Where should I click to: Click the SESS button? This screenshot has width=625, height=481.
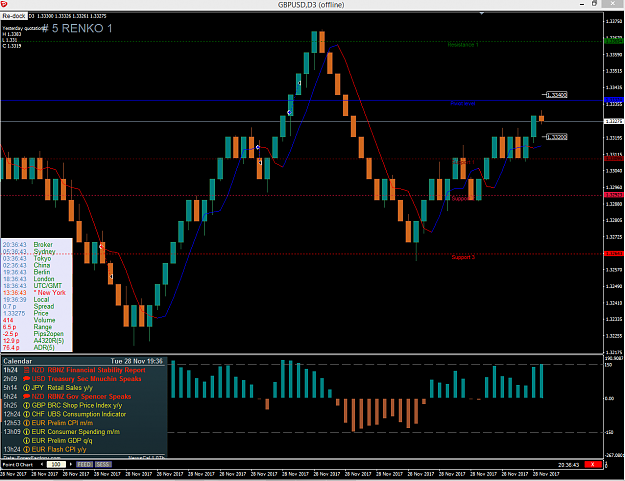coord(103,464)
